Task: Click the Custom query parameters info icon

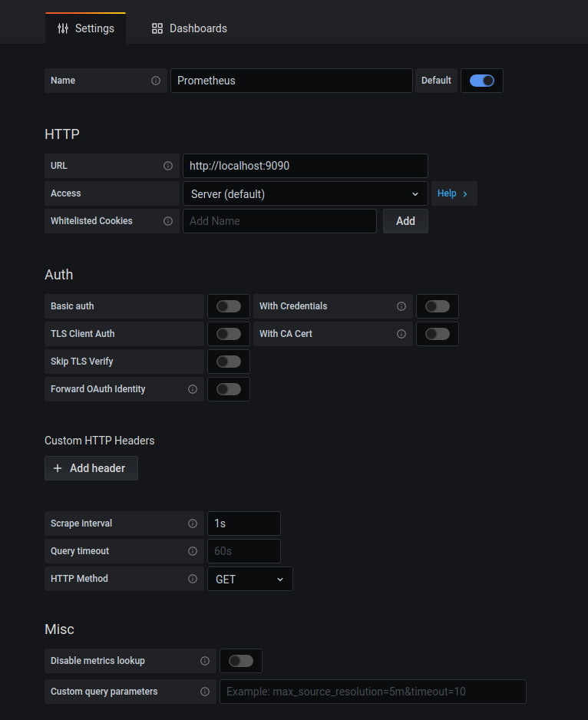Action: pos(205,692)
